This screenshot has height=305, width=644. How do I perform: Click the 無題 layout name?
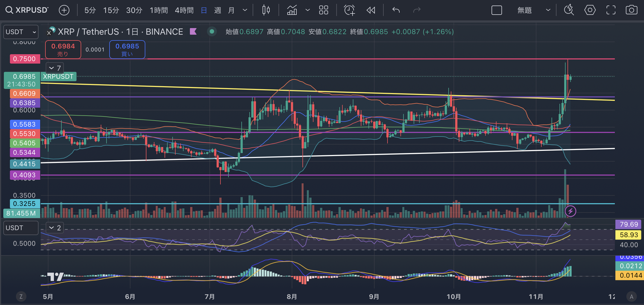click(x=525, y=10)
